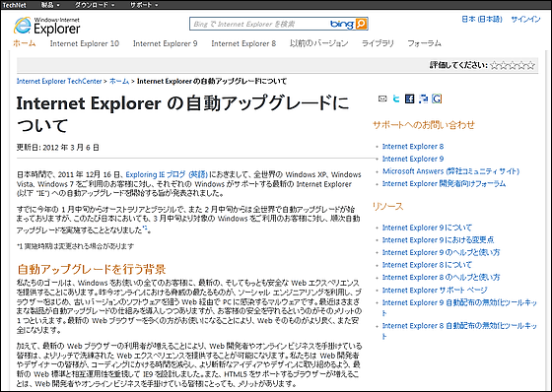Click the *1 footnote superscript link
552x392 pixels.
point(145,229)
